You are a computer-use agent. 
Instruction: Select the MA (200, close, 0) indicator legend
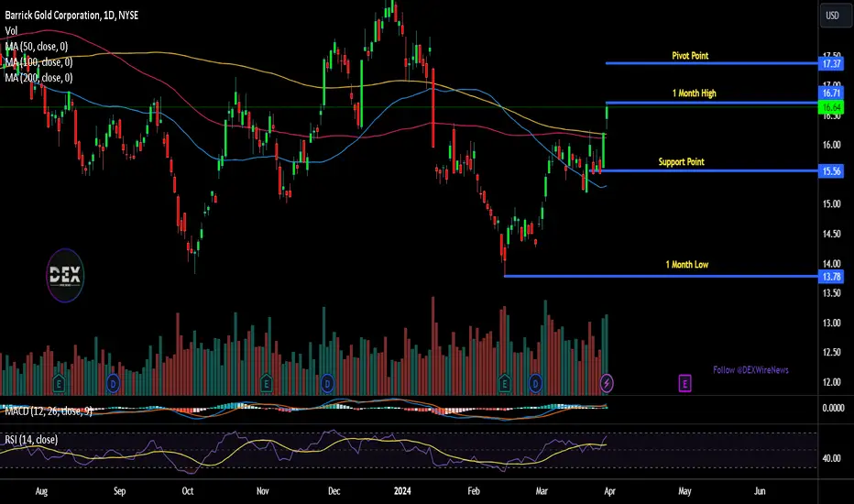(38, 78)
